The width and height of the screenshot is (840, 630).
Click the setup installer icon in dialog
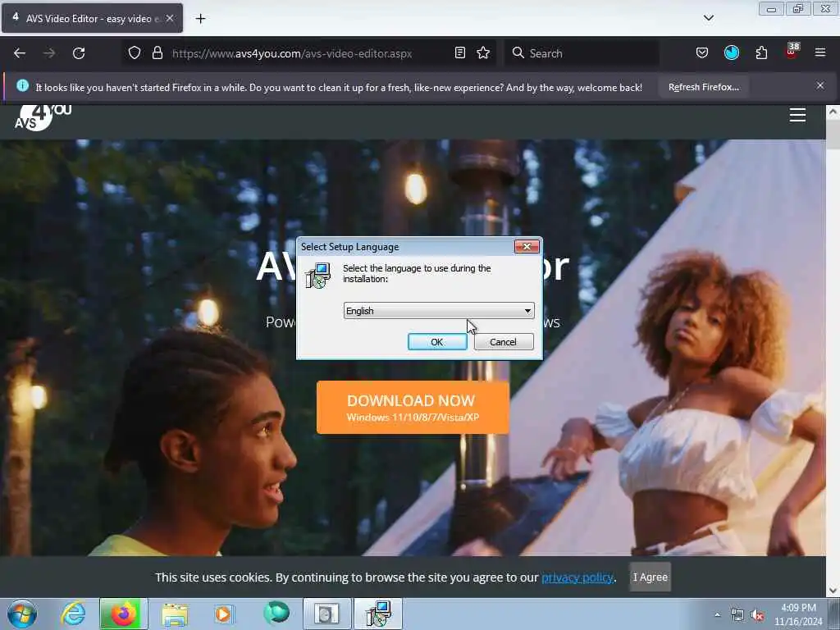318,276
